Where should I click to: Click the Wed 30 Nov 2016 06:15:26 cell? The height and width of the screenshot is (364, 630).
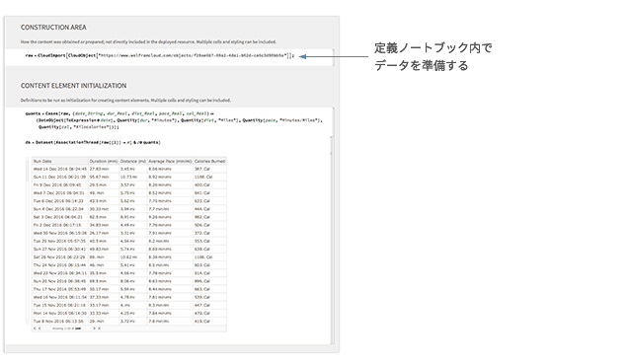tap(60, 233)
